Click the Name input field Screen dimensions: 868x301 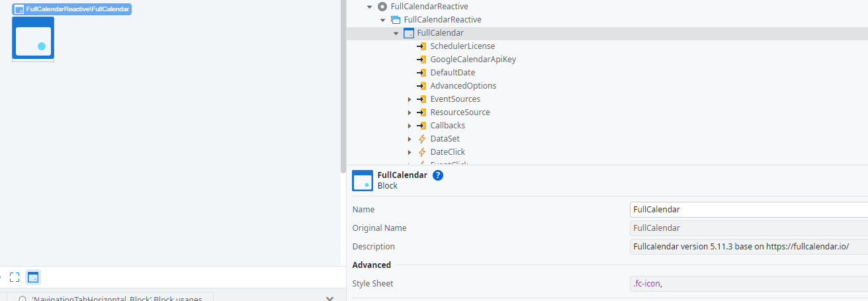(748, 210)
